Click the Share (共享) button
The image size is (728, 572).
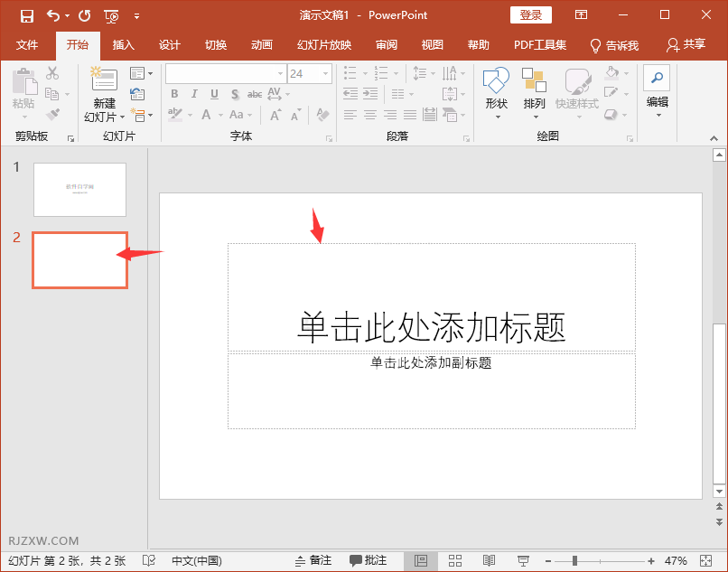pos(686,45)
